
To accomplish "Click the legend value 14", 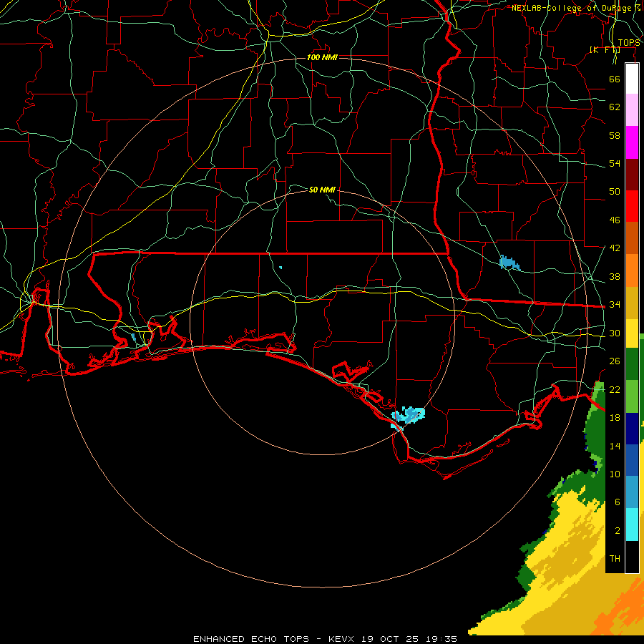I will click(x=615, y=446).
